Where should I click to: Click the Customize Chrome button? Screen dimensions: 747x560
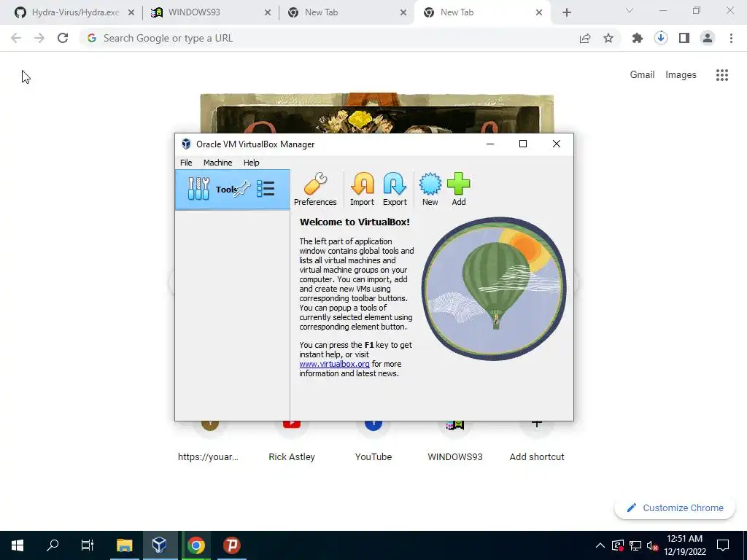point(675,508)
